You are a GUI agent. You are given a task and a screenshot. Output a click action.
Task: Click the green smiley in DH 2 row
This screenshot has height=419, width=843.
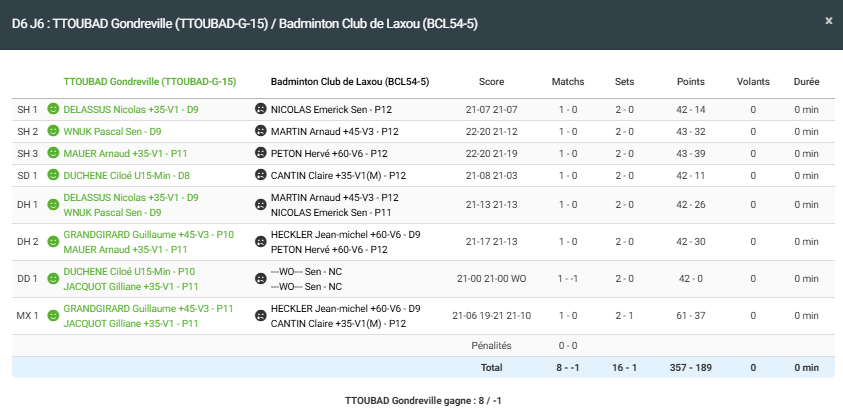(53, 241)
